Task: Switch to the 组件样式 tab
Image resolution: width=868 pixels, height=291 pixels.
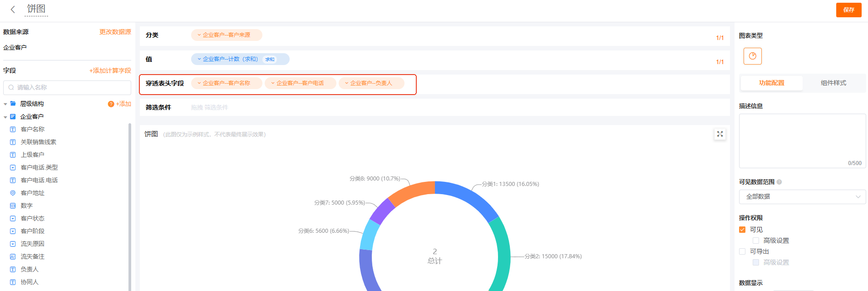Action: [x=833, y=83]
